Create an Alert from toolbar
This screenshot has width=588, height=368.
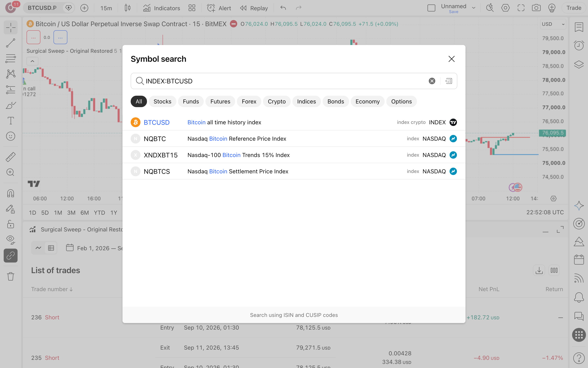219,8
